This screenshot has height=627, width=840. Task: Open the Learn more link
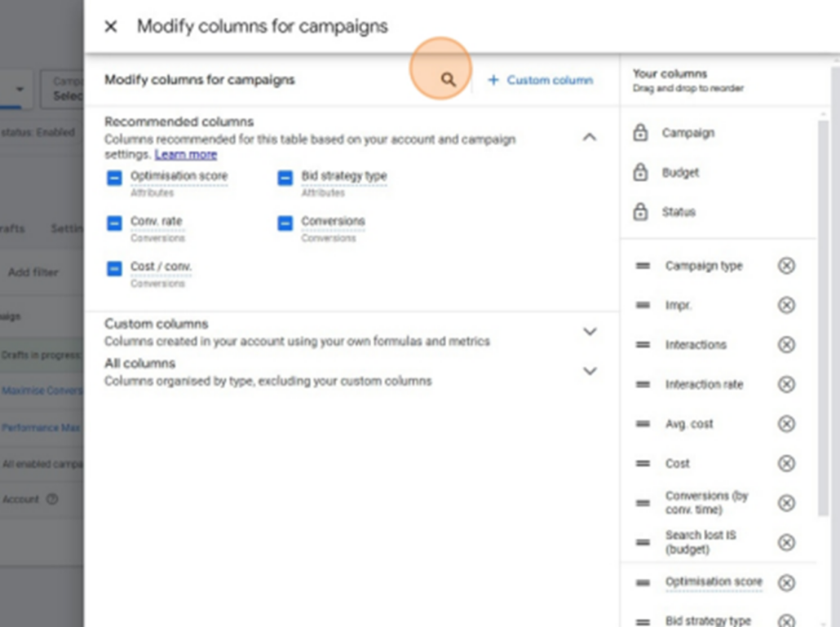(186, 154)
